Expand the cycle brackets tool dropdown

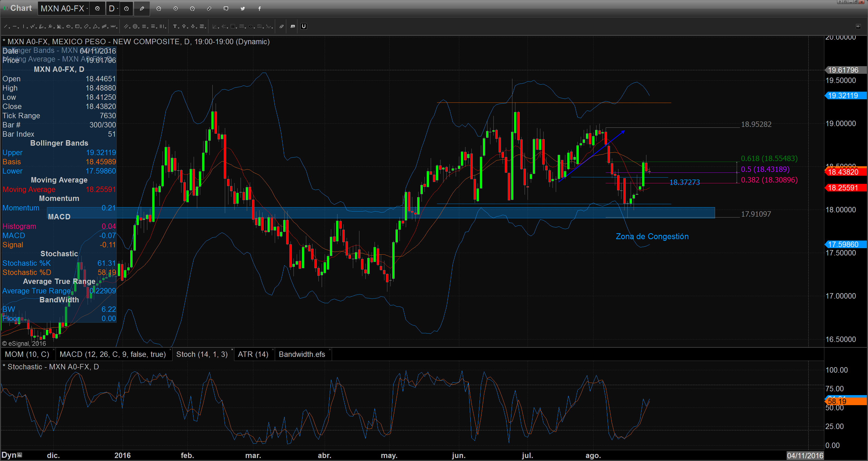tap(117, 28)
